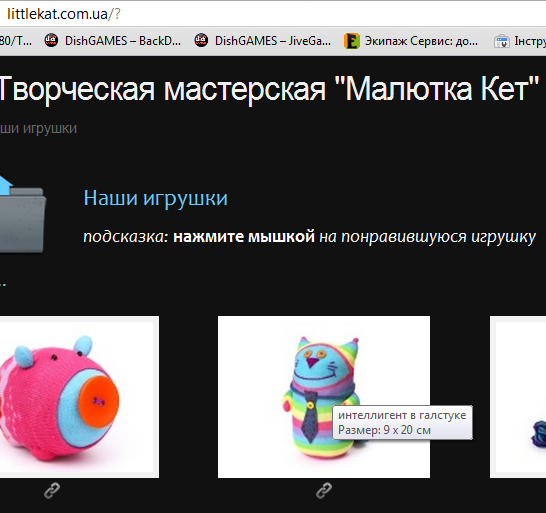Click the DishGAMES – JiveGa... favicon
The image size is (546, 513).
point(201,40)
